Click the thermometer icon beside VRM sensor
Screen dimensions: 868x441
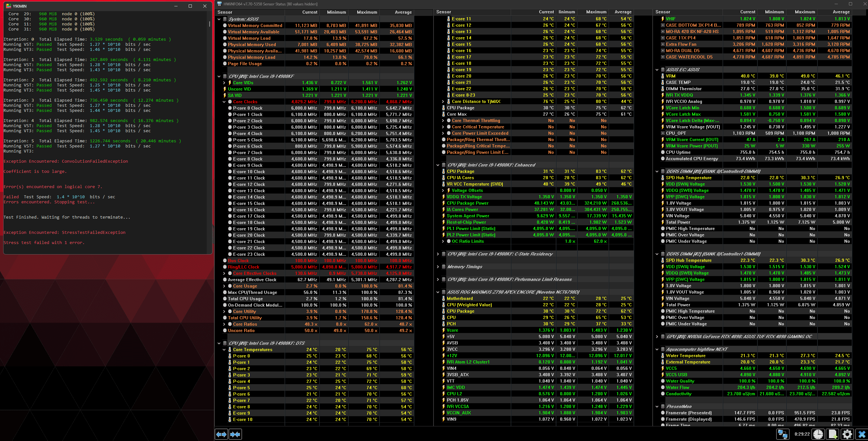[663, 76]
